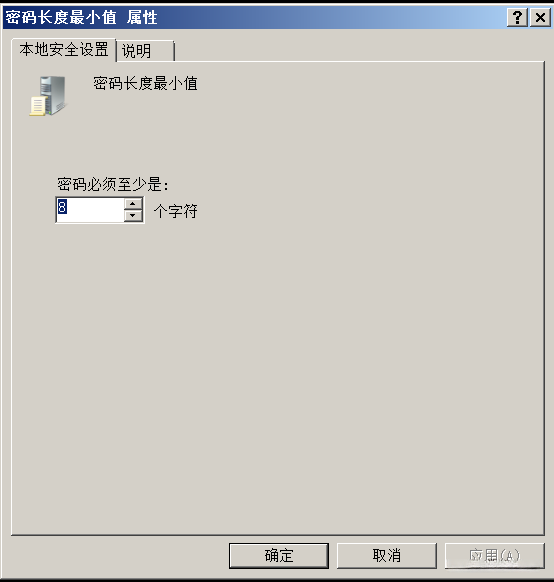The width and height of the screenshot is (554, 582).
Task: Focus the password length number field
Action: click(90, 210)
